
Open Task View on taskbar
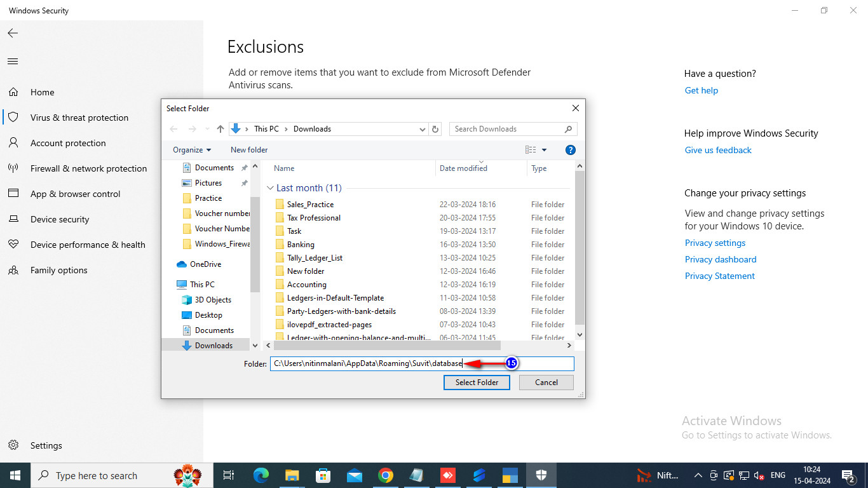click(x=229, y=475)
